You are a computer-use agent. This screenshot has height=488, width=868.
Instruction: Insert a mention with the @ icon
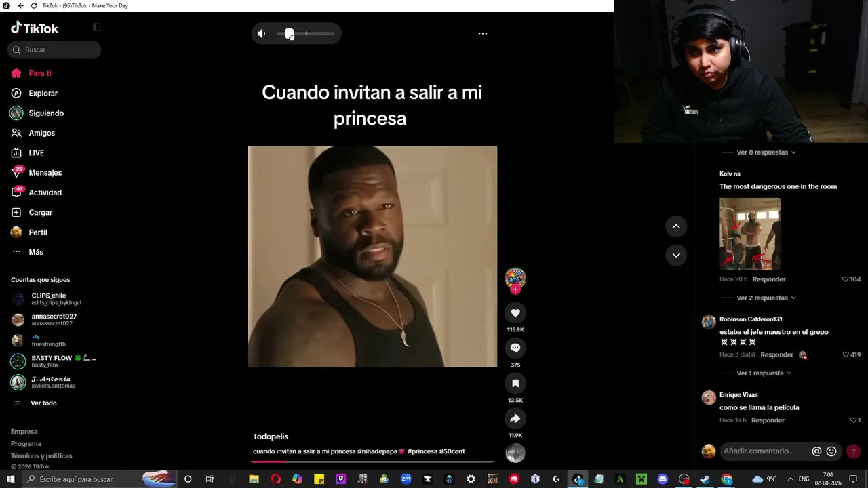click(x=816, y=451)
